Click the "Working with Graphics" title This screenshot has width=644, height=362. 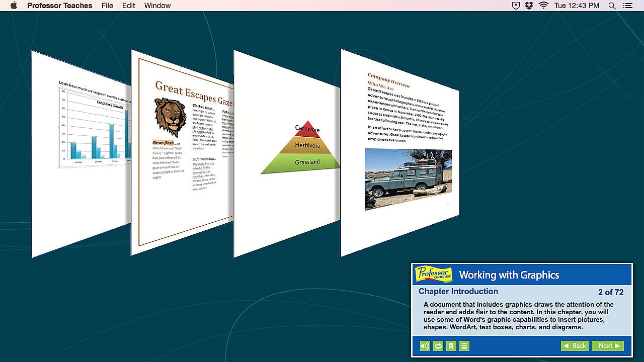click(x=509, y=275)
